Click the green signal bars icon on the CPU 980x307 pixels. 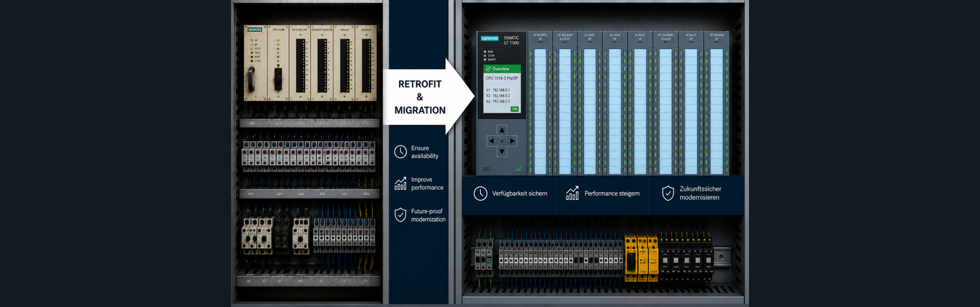(519, 168)
